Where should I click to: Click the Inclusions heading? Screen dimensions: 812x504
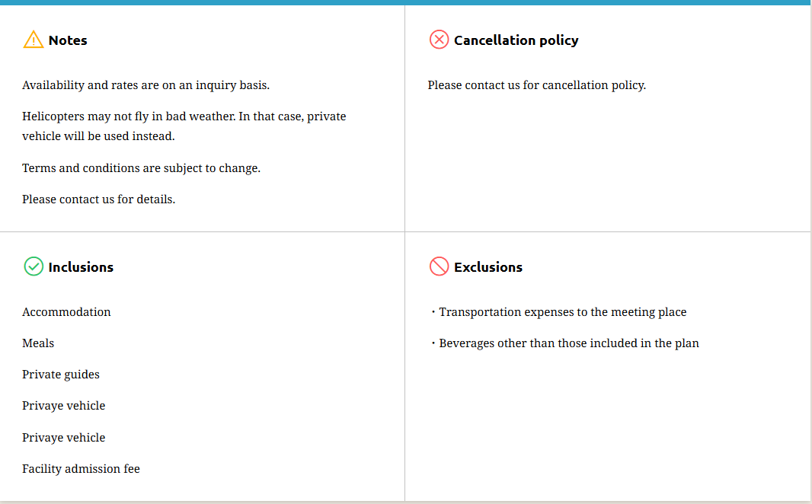tap(81, 267)
